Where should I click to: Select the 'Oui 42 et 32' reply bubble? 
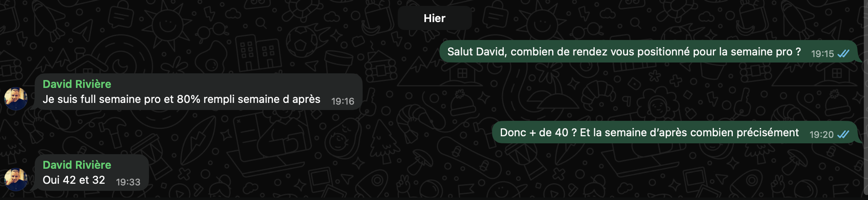pos(92,173)
